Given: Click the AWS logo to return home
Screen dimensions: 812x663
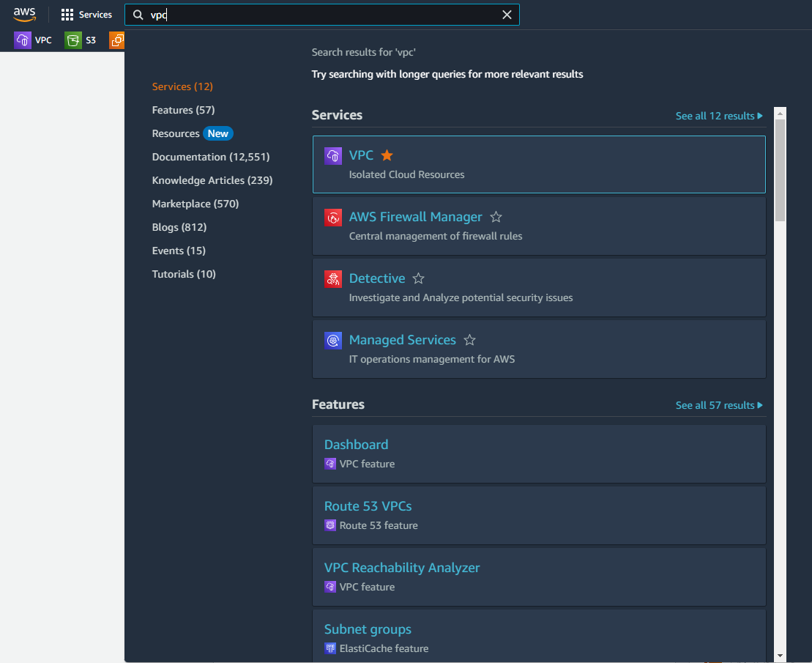Looking at the screenshot, I should click(24, 14).
